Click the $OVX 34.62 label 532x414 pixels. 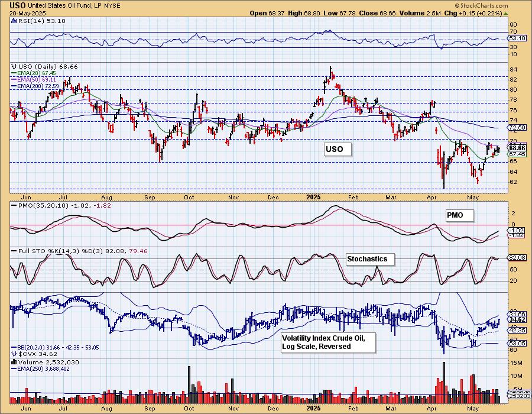click(38, 354)
